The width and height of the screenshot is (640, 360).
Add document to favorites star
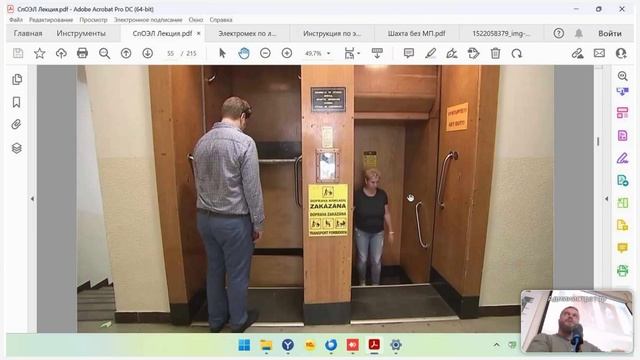coord(40,53)
